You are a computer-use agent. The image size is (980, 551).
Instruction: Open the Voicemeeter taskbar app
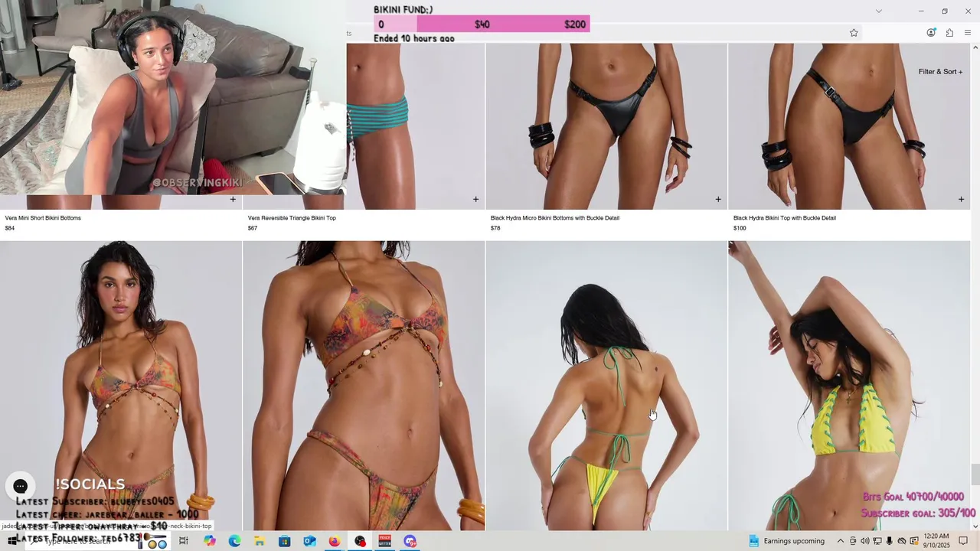point(385,541)
